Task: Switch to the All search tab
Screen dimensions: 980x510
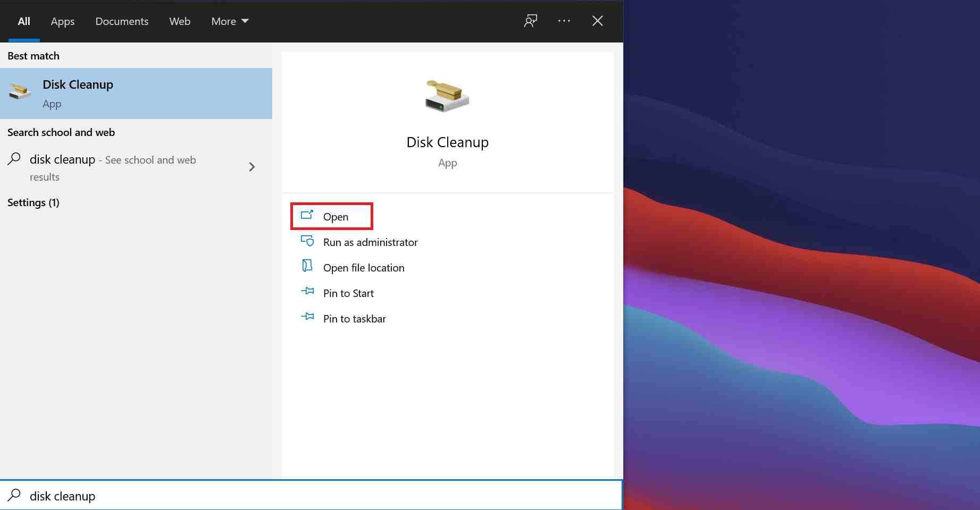Action: (24, 21)
